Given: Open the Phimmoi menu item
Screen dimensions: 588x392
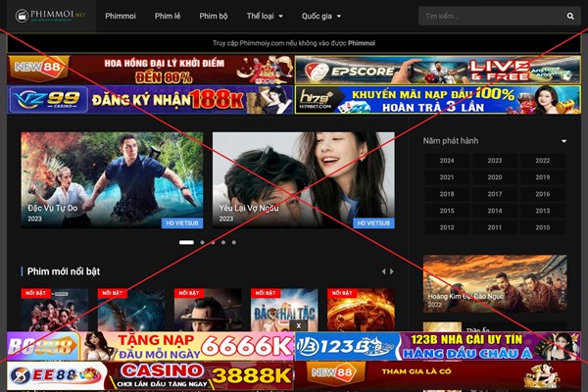Looking at the screenshot, I should 121,16.
